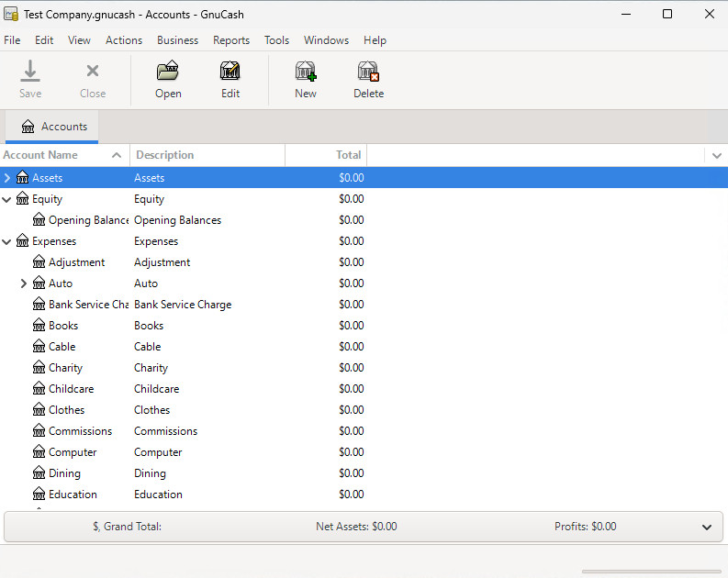This screenshot has width=728, height=578.
Task: Click the Close toolbar icon
Action: [x=93, y=71]
